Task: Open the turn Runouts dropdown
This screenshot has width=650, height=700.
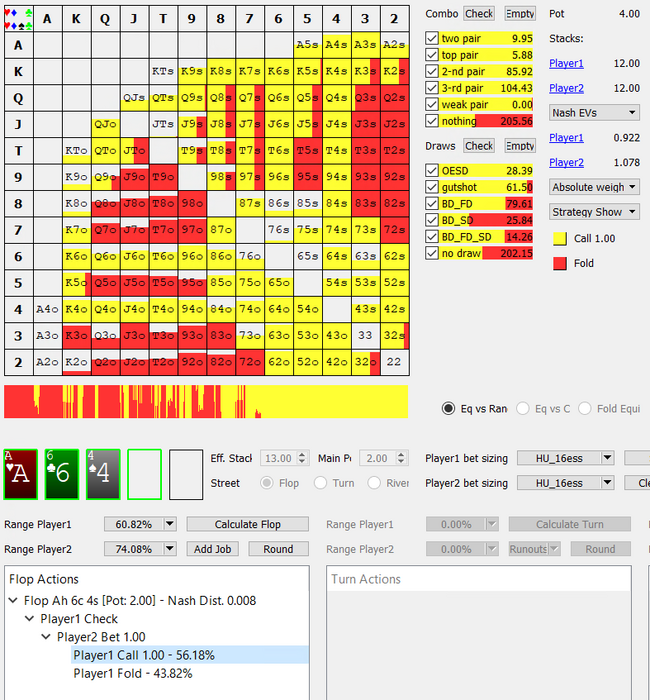Action: [534, 549]
